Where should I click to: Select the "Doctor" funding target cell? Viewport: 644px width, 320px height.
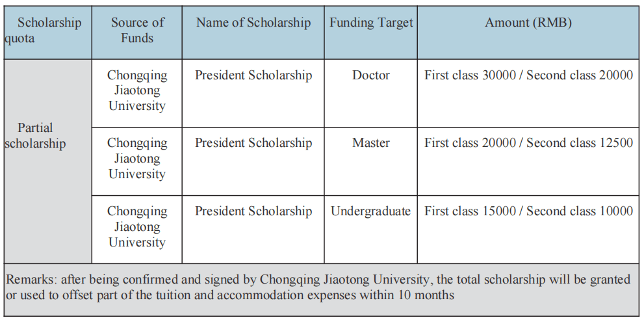point(371,75)
